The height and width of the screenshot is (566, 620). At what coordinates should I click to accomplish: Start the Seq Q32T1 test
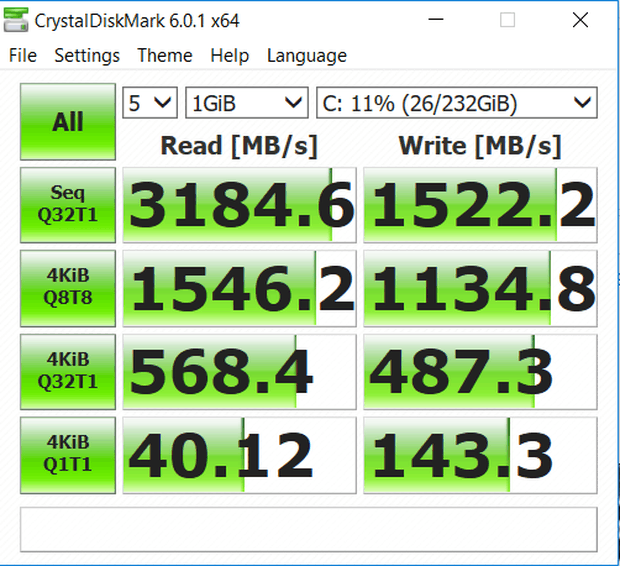pyautogui.click(x=68, y=205)
